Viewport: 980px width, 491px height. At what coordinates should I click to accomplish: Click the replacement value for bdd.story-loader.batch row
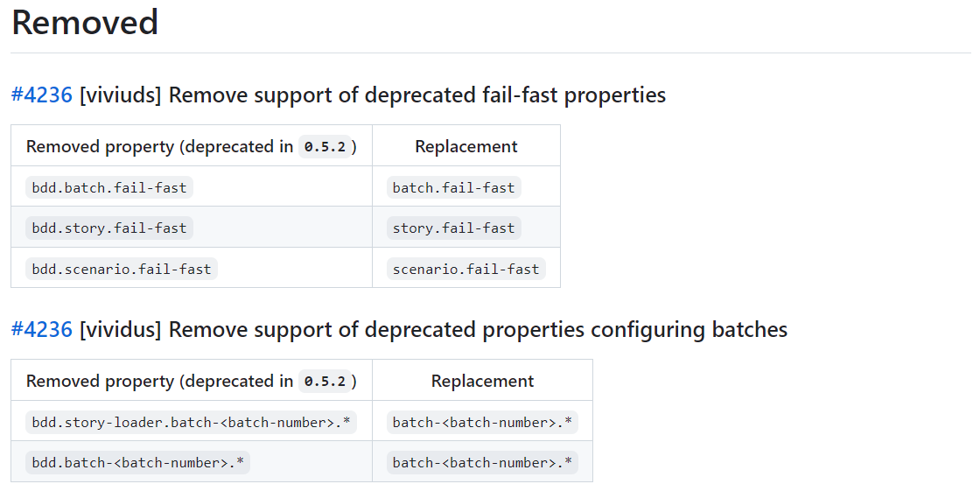tap(482, 422)
